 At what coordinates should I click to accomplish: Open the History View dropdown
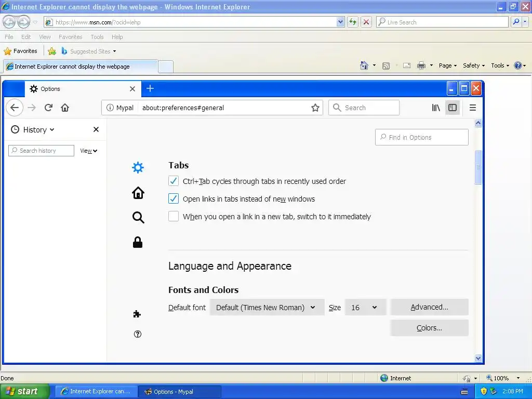click(x=88, y=151)
